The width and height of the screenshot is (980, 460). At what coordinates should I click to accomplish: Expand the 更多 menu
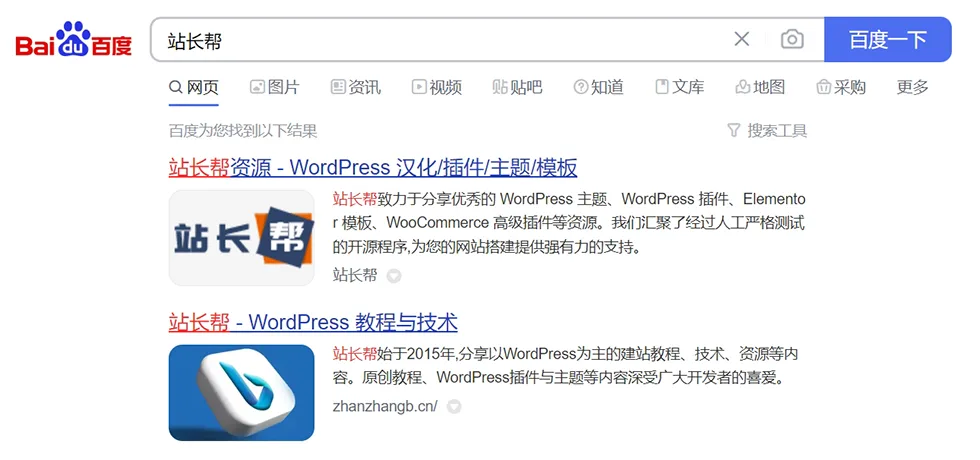913,87
